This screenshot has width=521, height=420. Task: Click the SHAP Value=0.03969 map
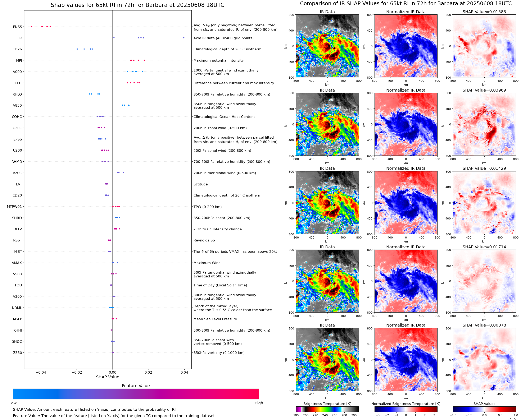tap(484, 124)
